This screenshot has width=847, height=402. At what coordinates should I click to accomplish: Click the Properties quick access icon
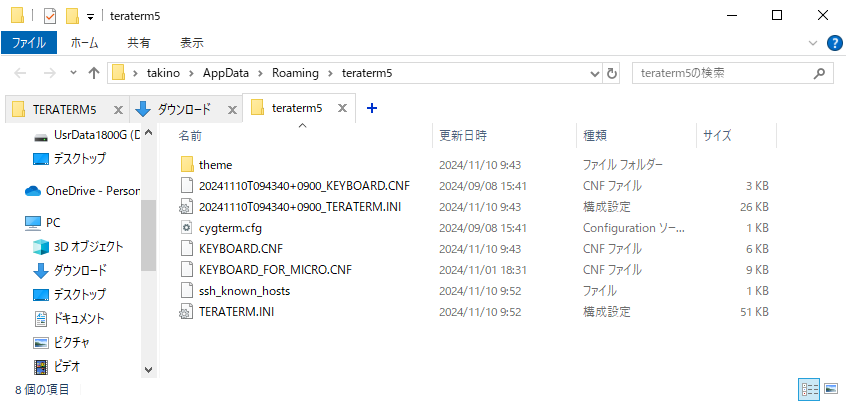click(x=50, y=16)
